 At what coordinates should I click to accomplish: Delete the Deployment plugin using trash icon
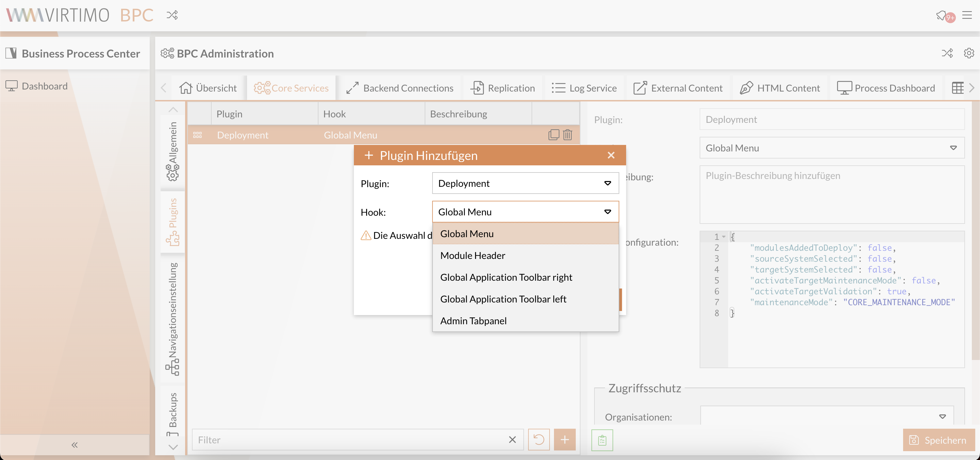(x=568, y=135)
